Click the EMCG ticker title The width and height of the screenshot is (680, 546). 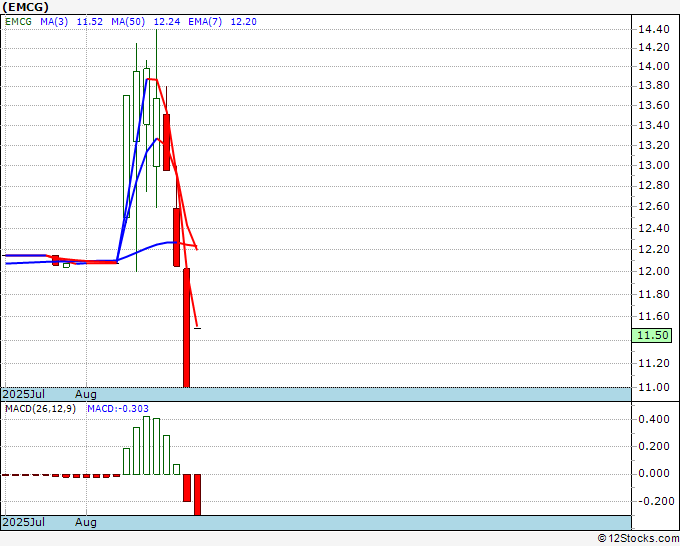pyautogui.click(x=26, y=7)
